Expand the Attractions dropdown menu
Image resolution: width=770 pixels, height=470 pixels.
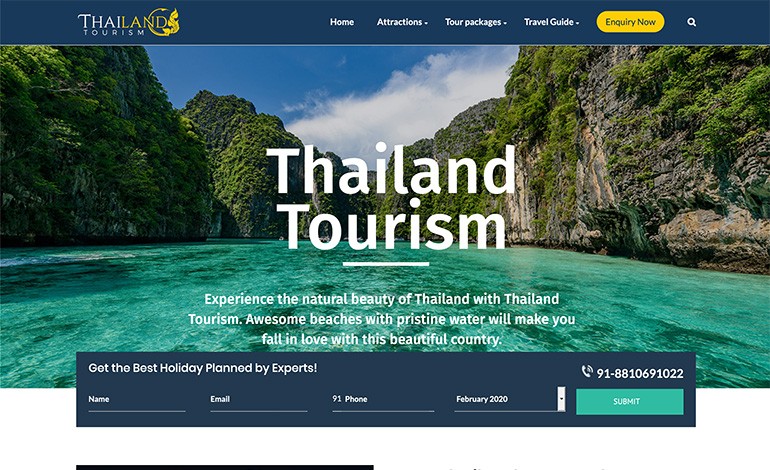(402, 22)
